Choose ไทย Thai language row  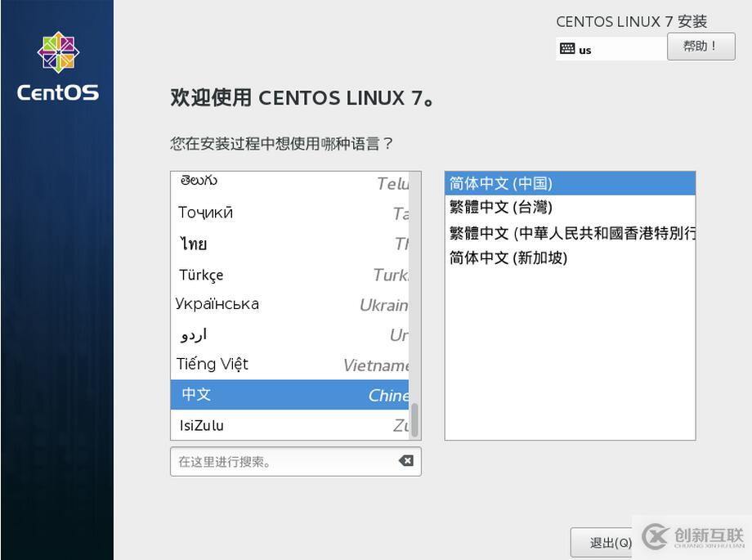tap(289, 244)
